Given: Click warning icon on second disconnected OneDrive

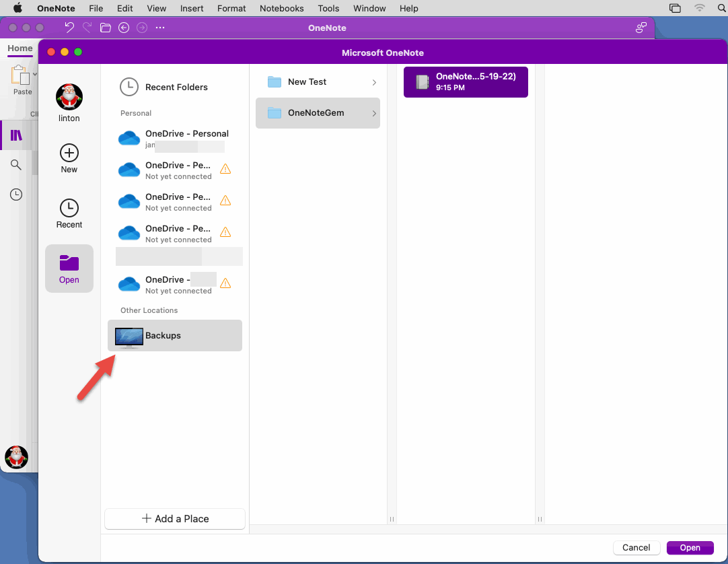Looking at the screenshot, I should (225, 201).
